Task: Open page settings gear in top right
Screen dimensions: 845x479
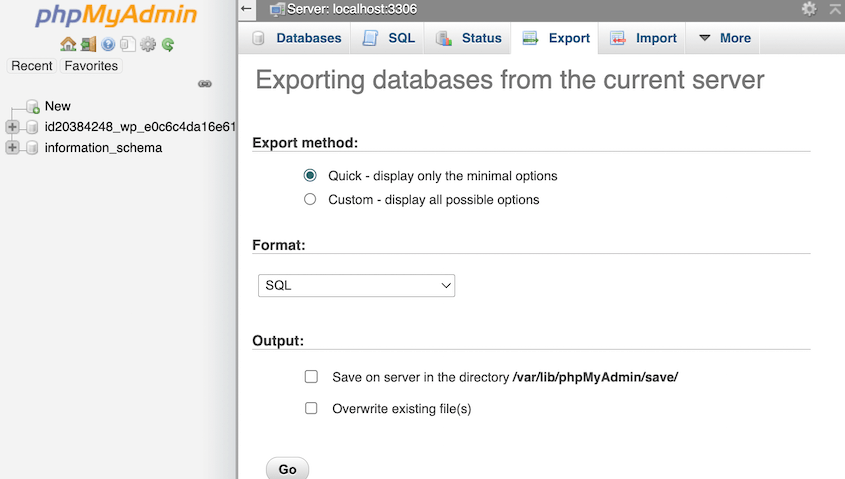Action: [809, 9]
